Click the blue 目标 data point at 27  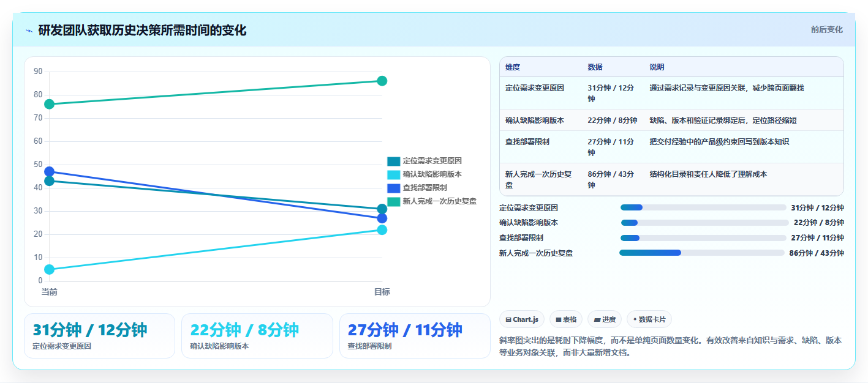382,218
